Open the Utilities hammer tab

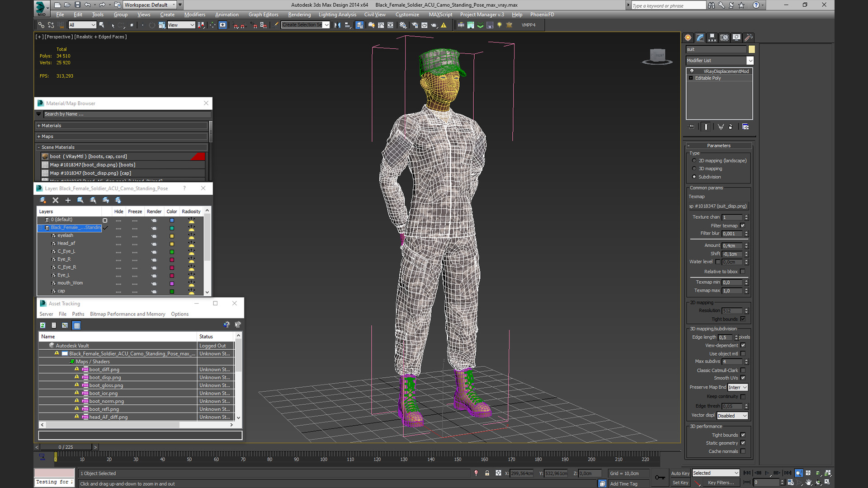tap(749, 38)
